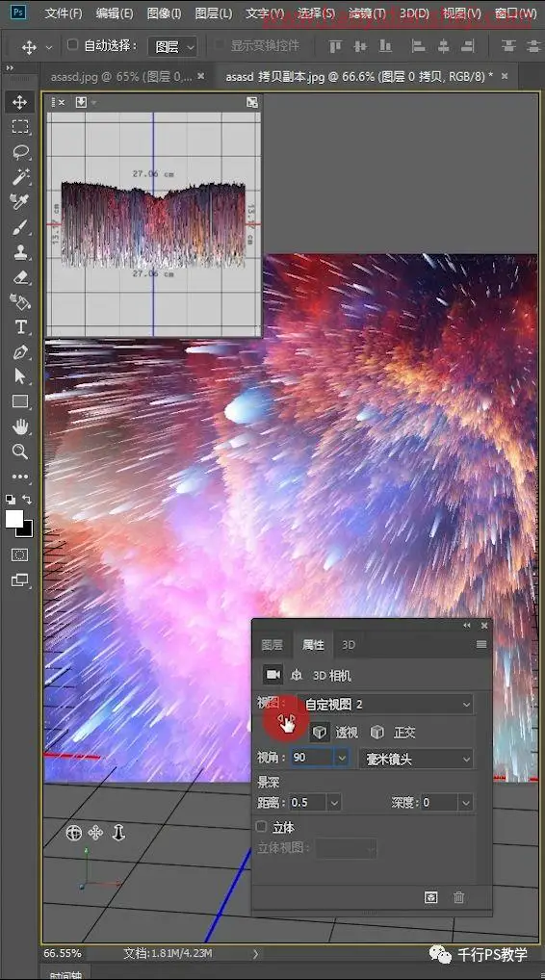Select the Rectangular Marquee tool

pyautogui.click(x=20, y=127)
